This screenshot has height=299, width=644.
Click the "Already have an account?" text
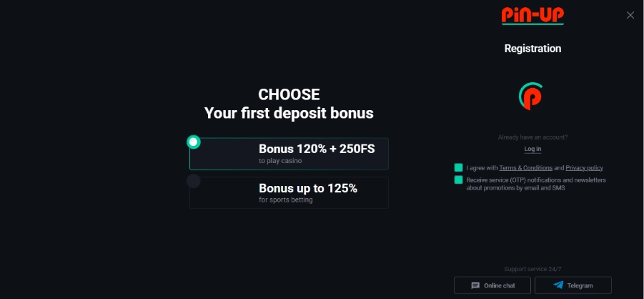[x=532, y=137]
